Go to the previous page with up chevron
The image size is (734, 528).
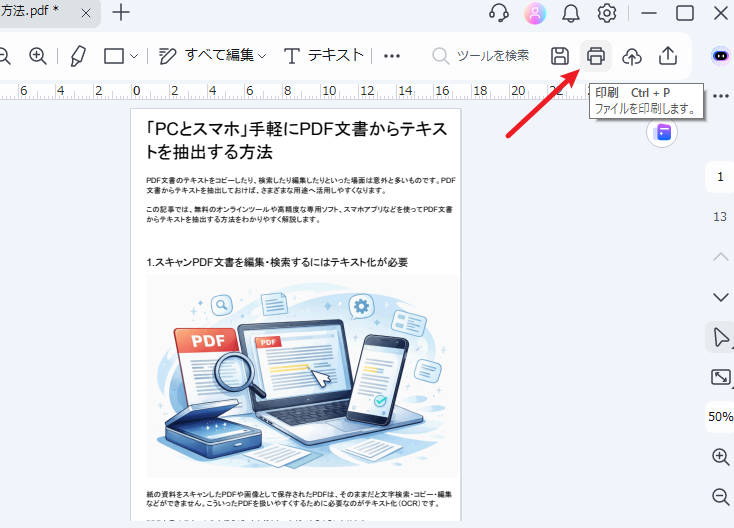pos(720,257)
